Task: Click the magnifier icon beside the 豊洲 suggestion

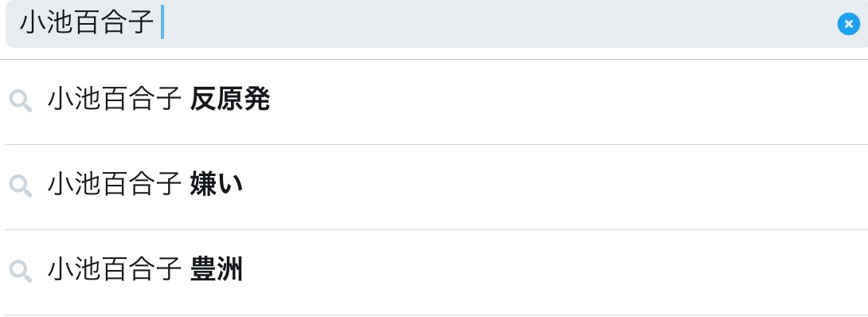Action: (x=21, y=272)
